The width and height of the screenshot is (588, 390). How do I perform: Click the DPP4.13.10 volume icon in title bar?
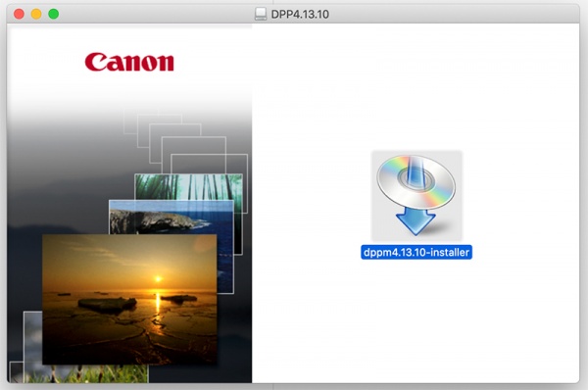pos(261,14)
